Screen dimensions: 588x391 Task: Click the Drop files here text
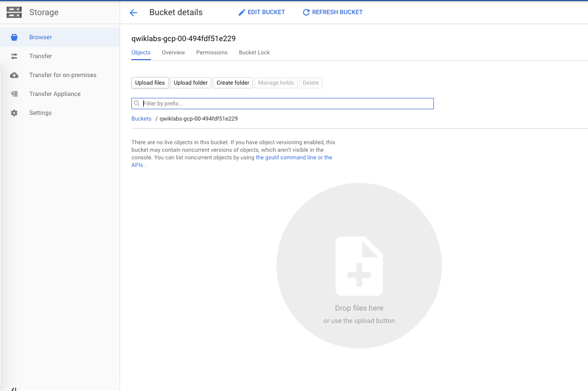click(359, 308)
